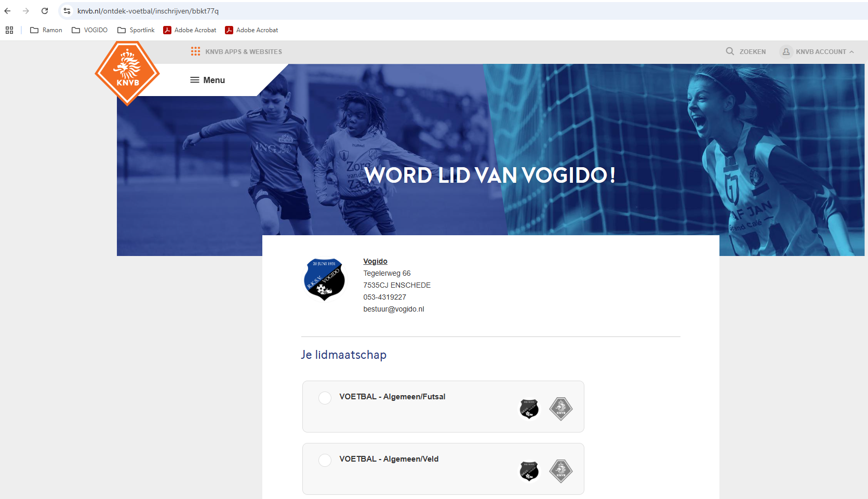Click the KNVB badge in the Futsal card
This screenshot has height=499, width=868.
point(561,409)
